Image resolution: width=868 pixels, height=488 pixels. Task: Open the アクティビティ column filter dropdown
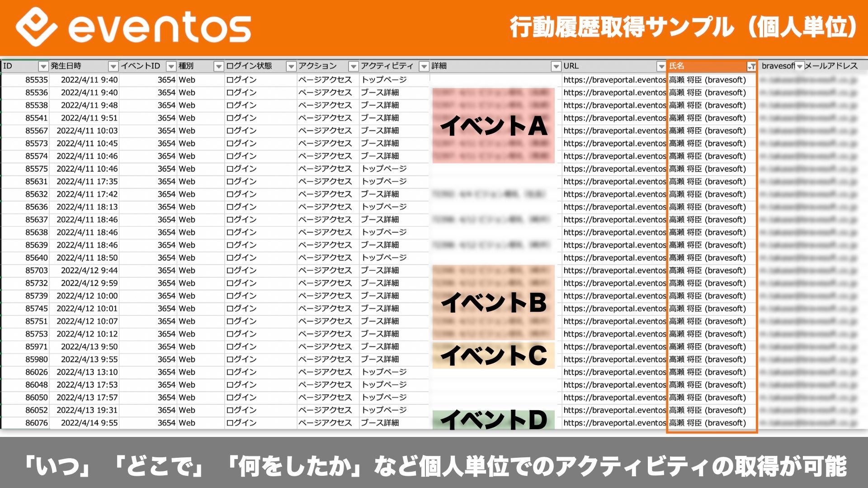click(x=424, y=67)
